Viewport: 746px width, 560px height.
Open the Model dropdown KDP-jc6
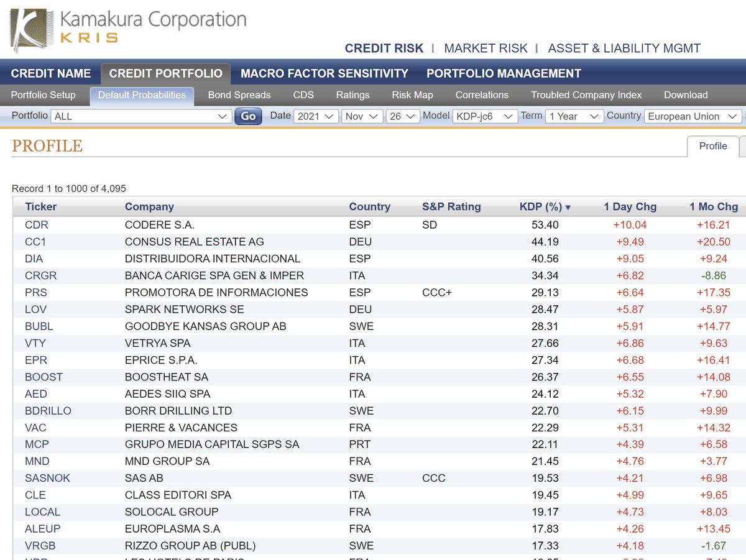pos(485,116)
